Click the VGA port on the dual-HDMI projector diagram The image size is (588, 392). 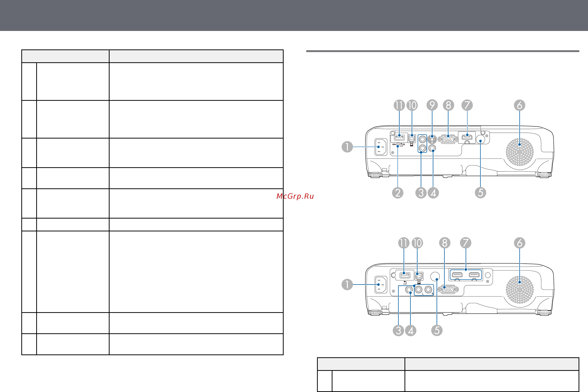(448, 290)
